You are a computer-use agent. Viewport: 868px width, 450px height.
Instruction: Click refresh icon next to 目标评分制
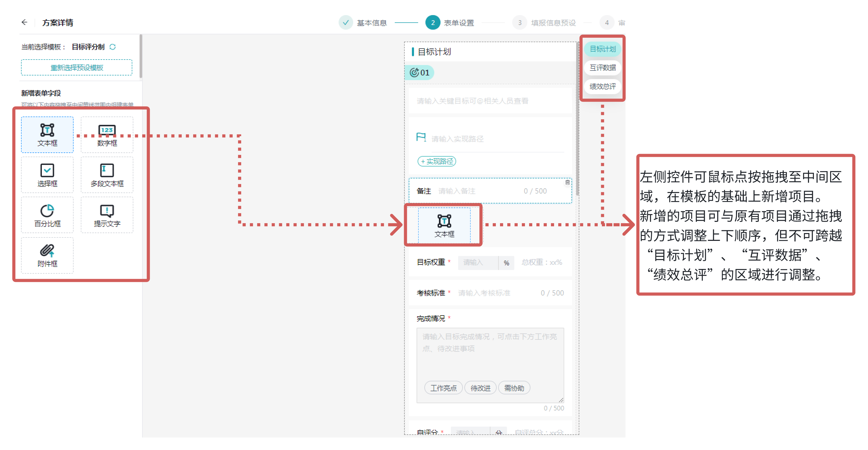click(113, 47)
